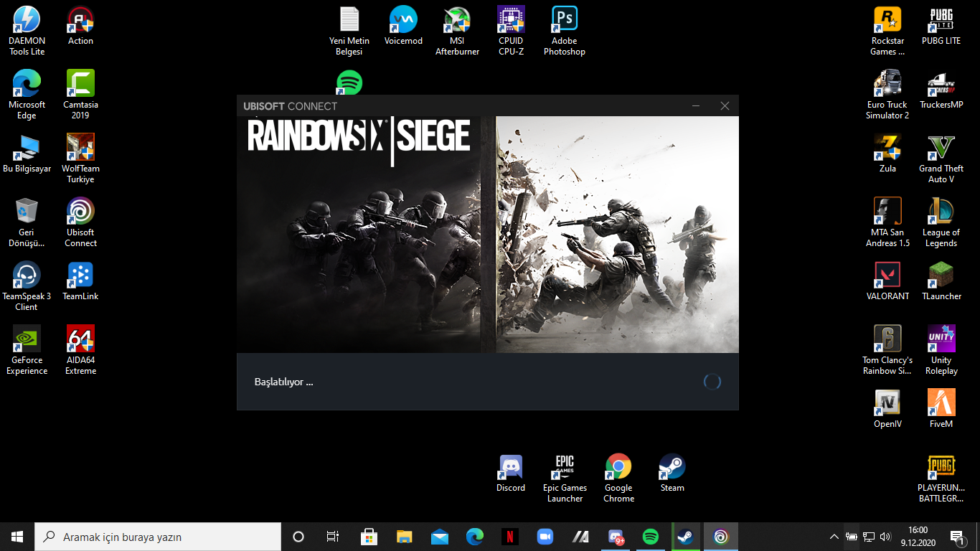
Task: Select Grand Theft Auto V shortcut
Action: 941,158
